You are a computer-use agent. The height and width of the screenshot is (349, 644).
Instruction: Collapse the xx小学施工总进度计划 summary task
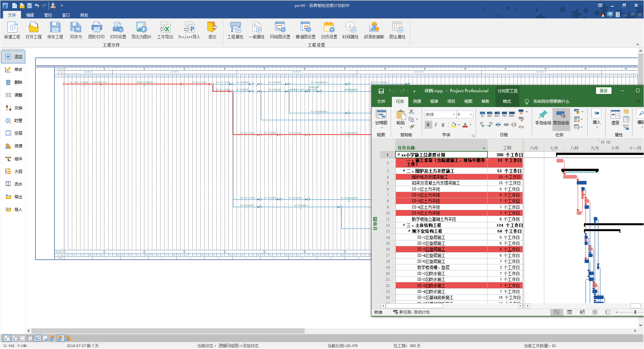pyautogui.click(x=398, y=154)
